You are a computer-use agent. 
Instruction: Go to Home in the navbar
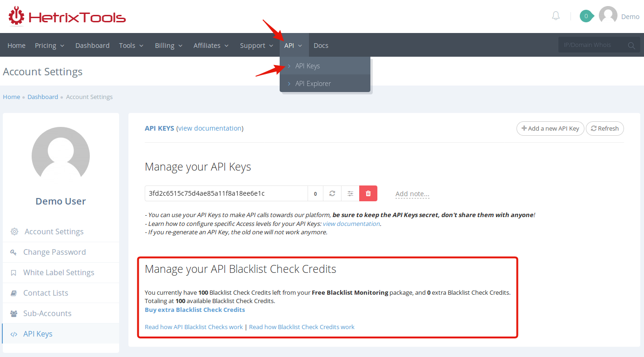pyautogui.click(x=16, y=45)
